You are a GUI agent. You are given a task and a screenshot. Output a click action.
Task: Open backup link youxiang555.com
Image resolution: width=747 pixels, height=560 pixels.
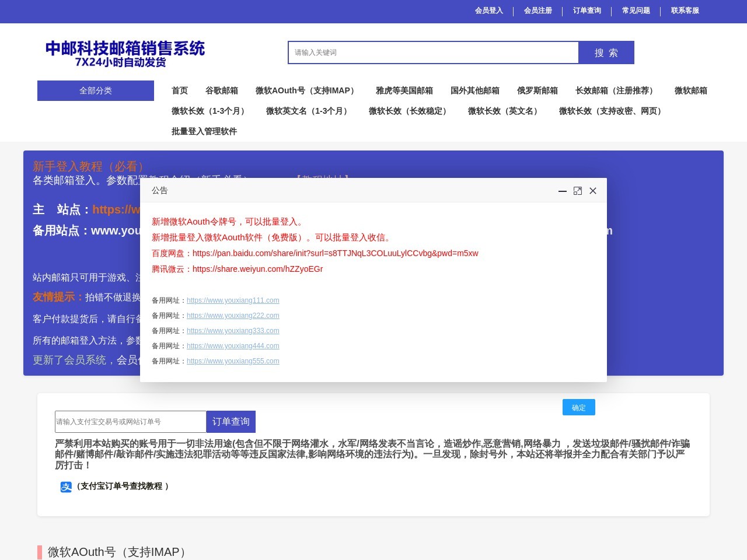pos(233,361)
